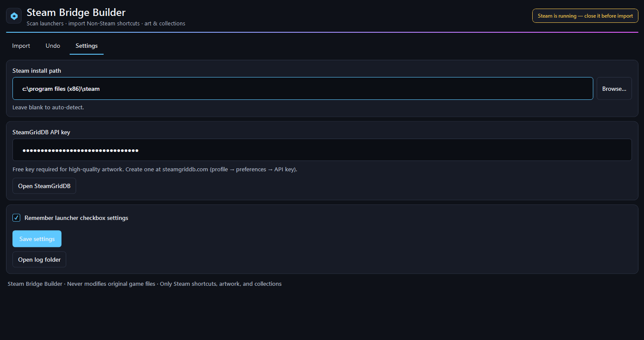644x340 pixels.
Task: Click the Steam is running warning badge
Action: [585, 16]
